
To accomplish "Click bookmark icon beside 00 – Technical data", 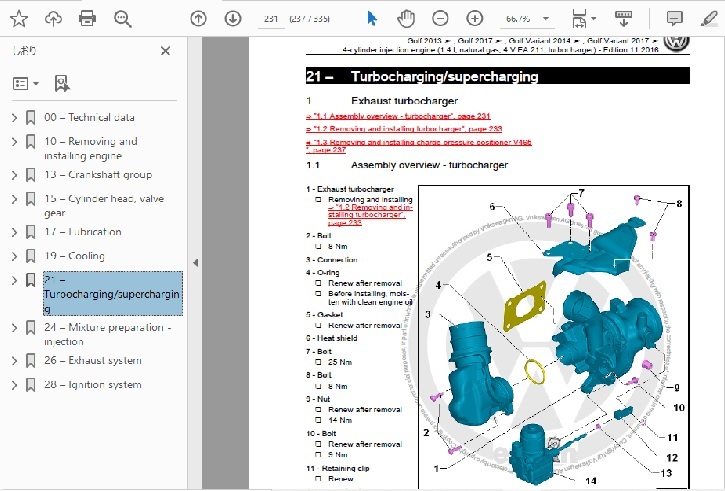I will pyautogui.click(x=31, y=117).
